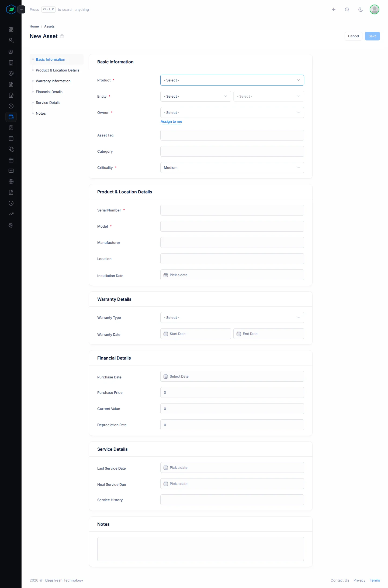Open the user avatar menu
This screenshot has height=588, width=388.
[x=375, y=9]
